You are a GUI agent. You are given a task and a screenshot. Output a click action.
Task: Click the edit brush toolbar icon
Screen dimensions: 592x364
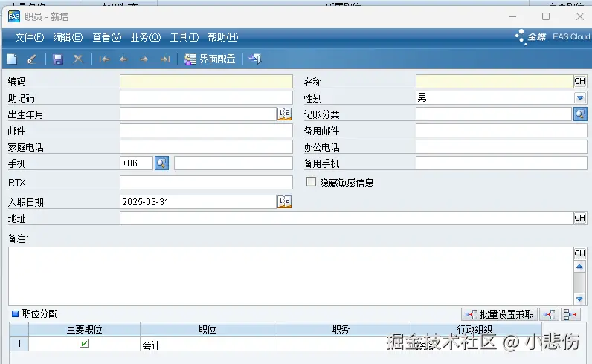[31, 59]
